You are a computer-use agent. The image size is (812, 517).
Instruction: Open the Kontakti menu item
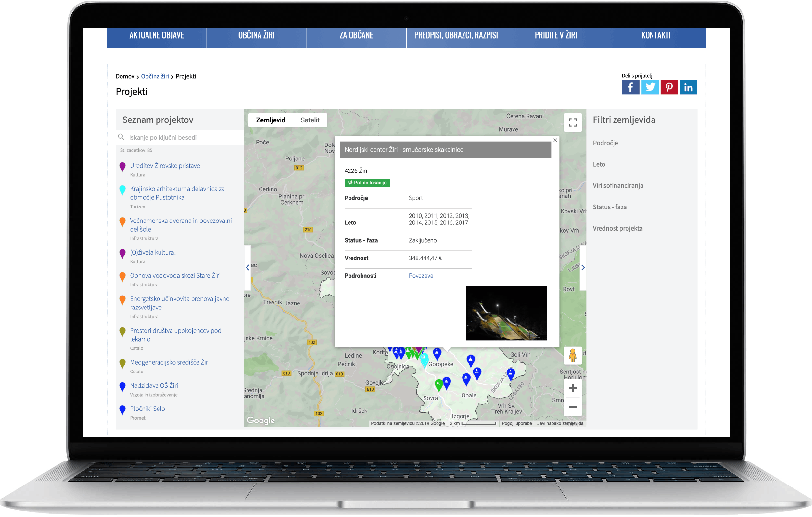[655, 35]
